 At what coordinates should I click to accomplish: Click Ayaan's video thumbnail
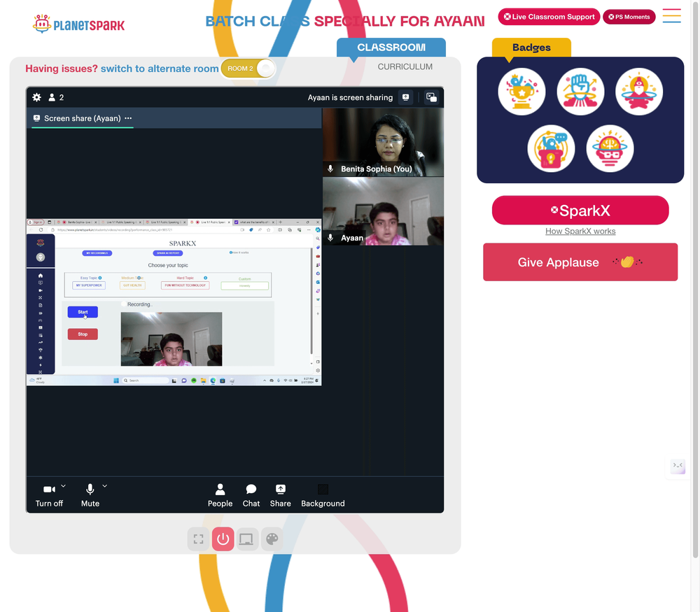tap(383, 211)
